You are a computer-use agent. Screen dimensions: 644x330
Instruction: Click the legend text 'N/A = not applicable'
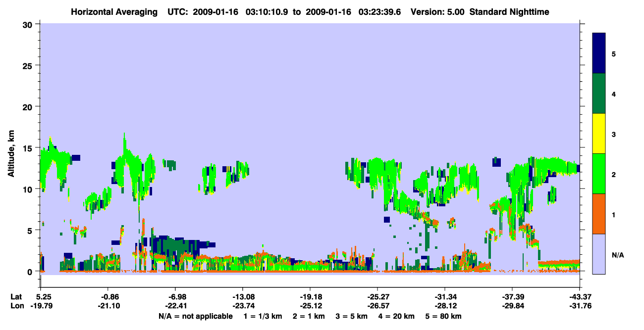tap(196, 316)
